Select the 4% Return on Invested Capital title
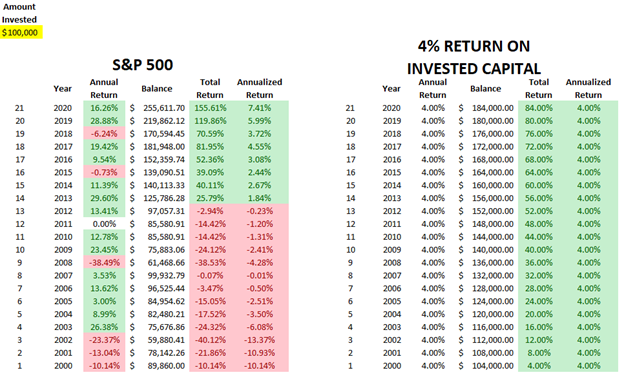Viewport: 624px width, 377px height. click(474, 57)
